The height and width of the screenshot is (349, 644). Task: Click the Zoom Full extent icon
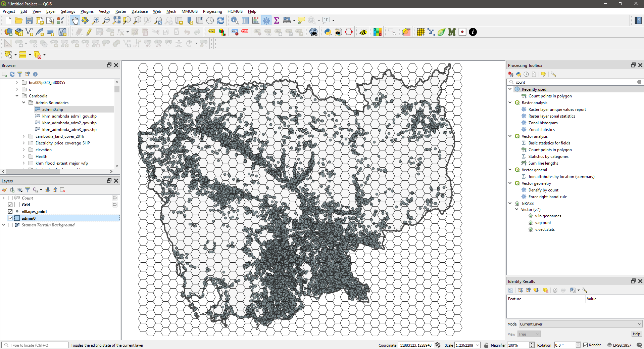(116, 20)
